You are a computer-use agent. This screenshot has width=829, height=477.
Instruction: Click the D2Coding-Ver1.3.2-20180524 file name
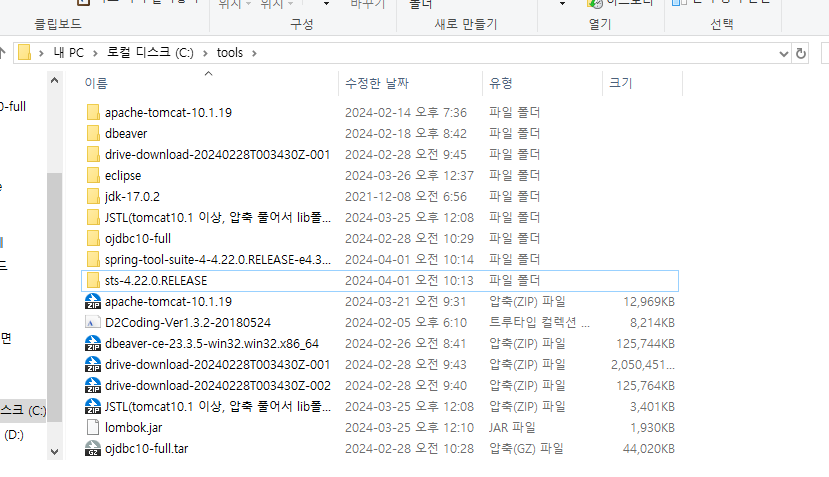[x=188, y=323]
